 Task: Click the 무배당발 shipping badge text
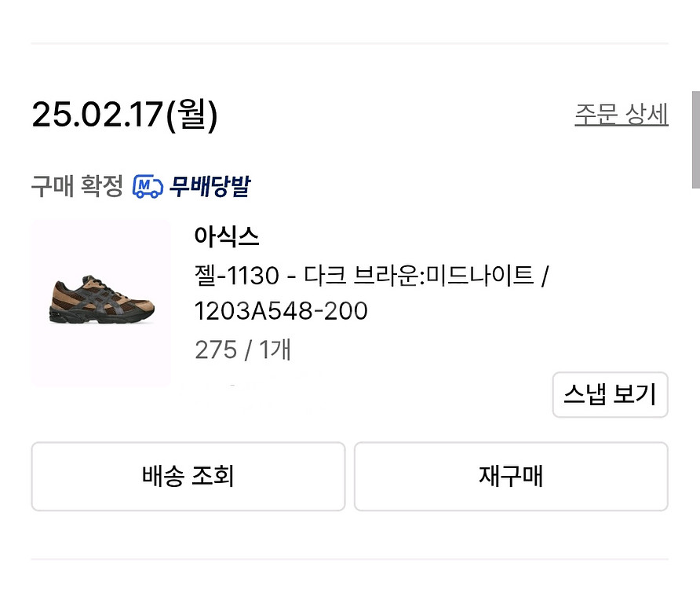point(210,186)
